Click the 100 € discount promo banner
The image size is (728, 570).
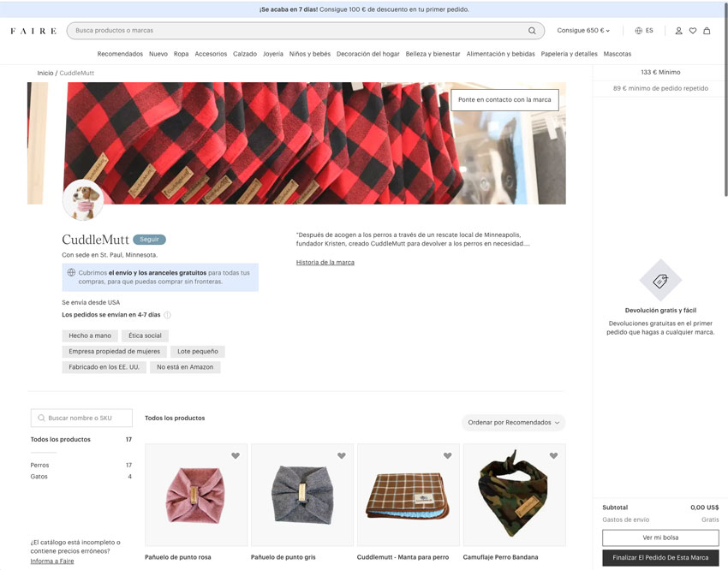(364, 9)
